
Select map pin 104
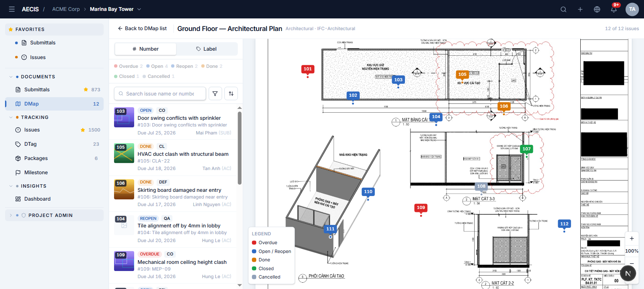click(x=436, y=117)
